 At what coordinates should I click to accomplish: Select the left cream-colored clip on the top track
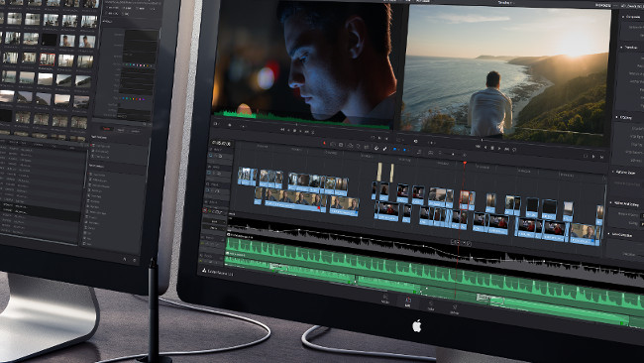pos(379,172)
